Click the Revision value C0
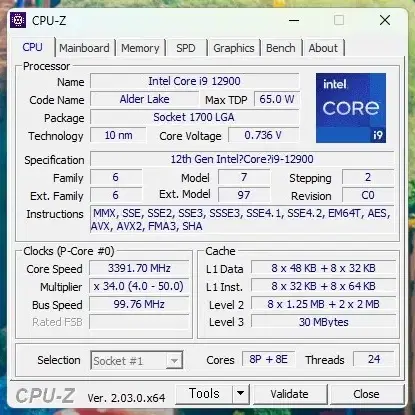Screen dimensions: 415x415 tap(368, 195)
